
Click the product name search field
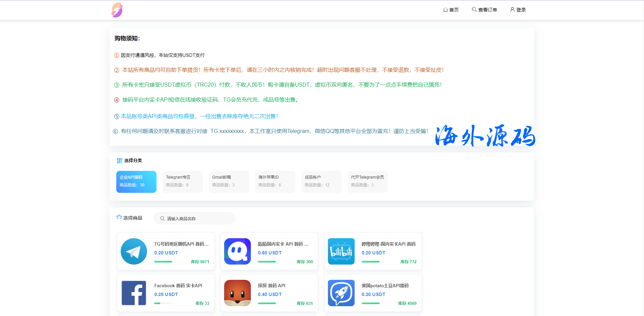click(x=198, y=219)
